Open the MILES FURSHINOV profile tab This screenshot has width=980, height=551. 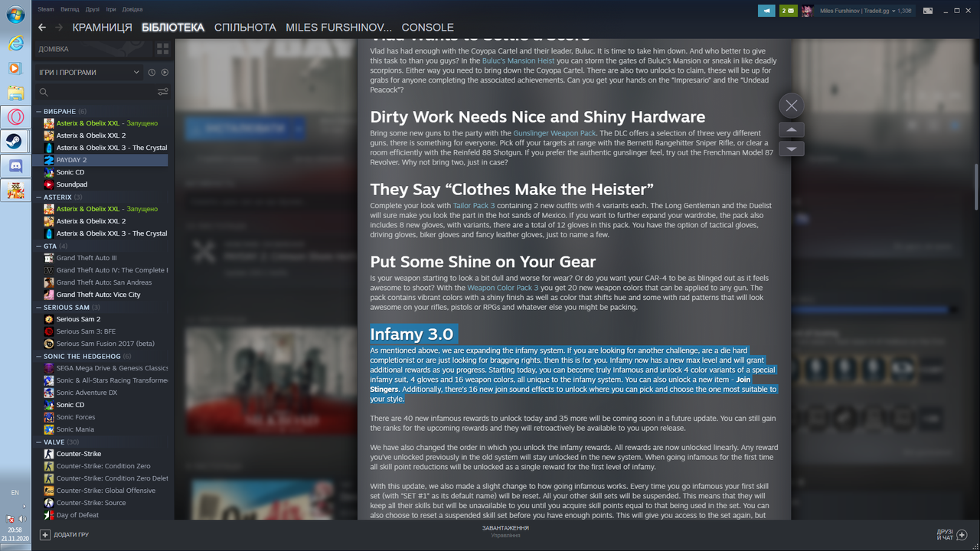[339, 28]
